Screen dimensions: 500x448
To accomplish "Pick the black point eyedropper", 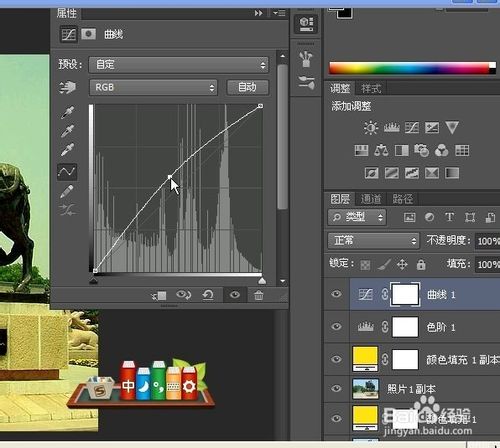I will 67,113.
